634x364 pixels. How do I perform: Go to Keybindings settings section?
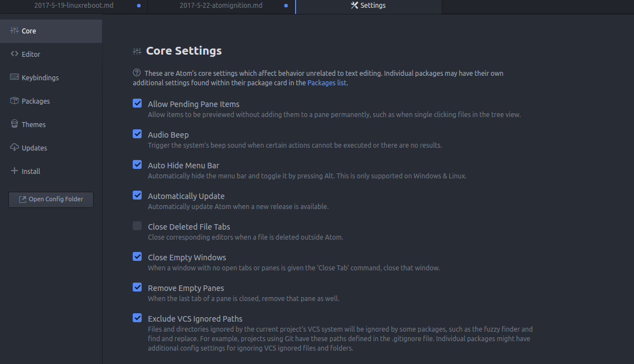pos(51,78)
